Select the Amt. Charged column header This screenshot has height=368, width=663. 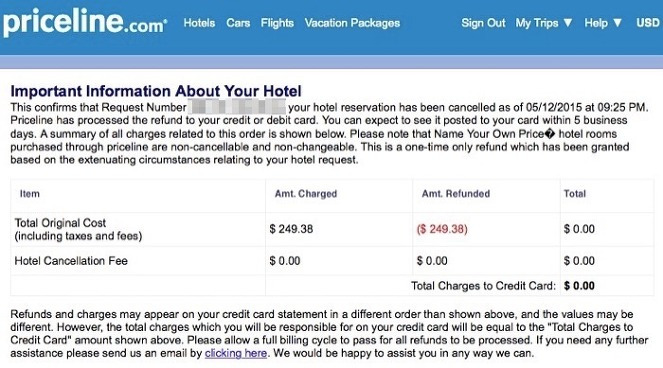[306, 194]
